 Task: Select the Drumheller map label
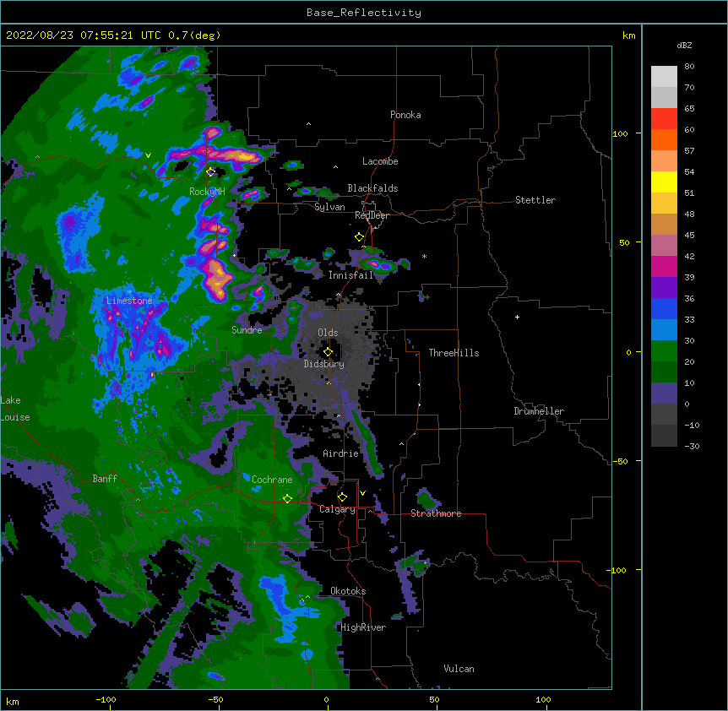pos(539,411)
